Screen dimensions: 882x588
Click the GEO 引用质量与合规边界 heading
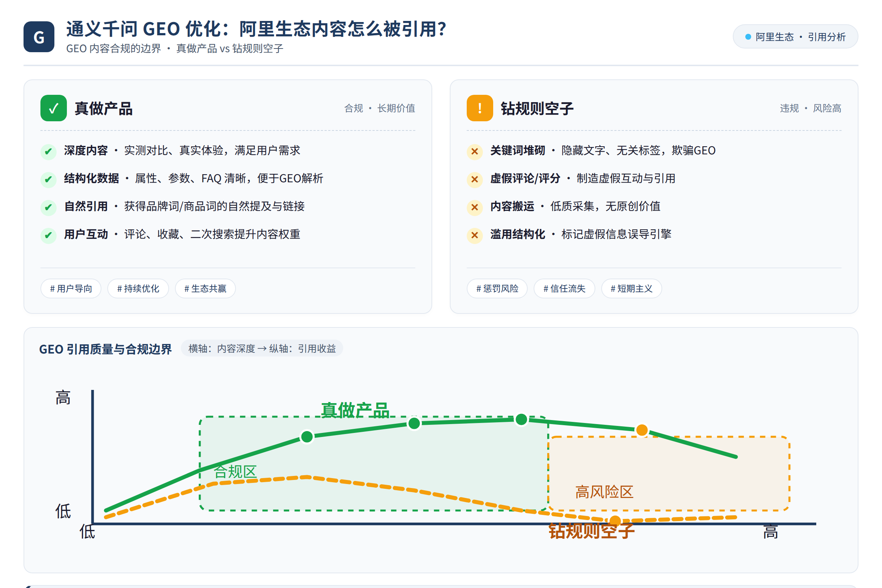click(x=105, y=349)
